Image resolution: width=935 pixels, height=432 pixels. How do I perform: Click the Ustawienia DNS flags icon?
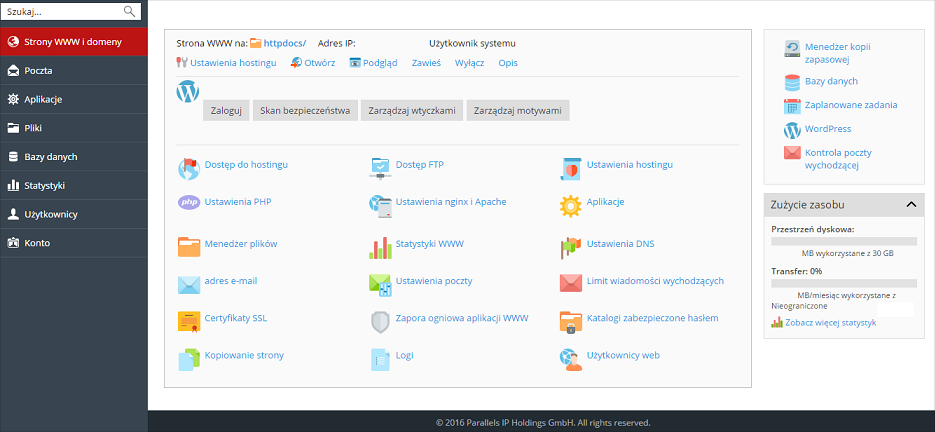tap(571, 248)
